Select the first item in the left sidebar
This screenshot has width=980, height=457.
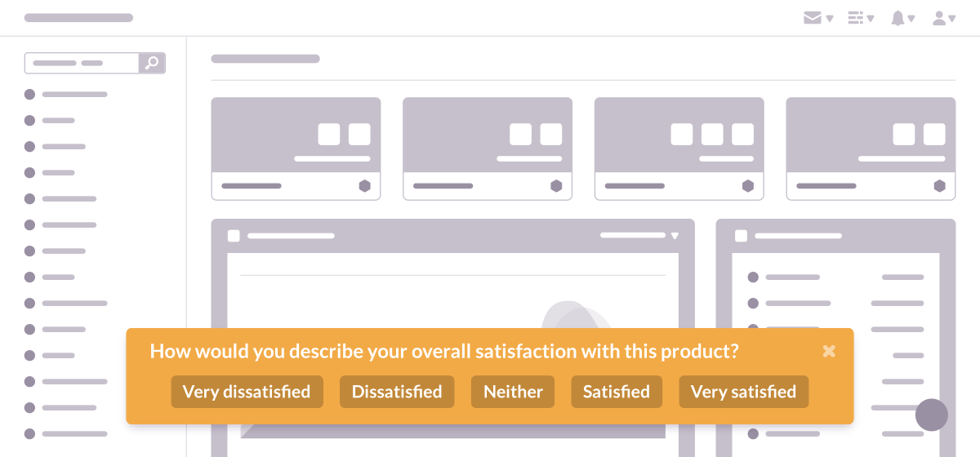66,95
